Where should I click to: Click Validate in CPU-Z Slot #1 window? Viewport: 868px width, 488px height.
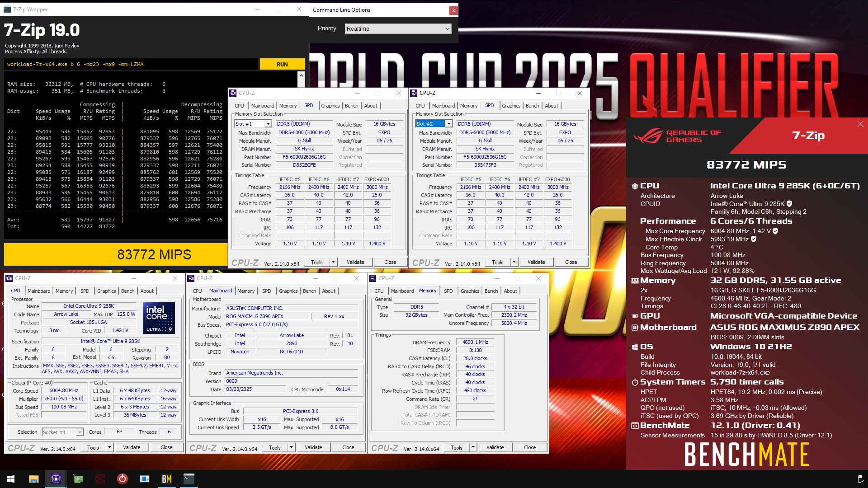coord(355,262)
